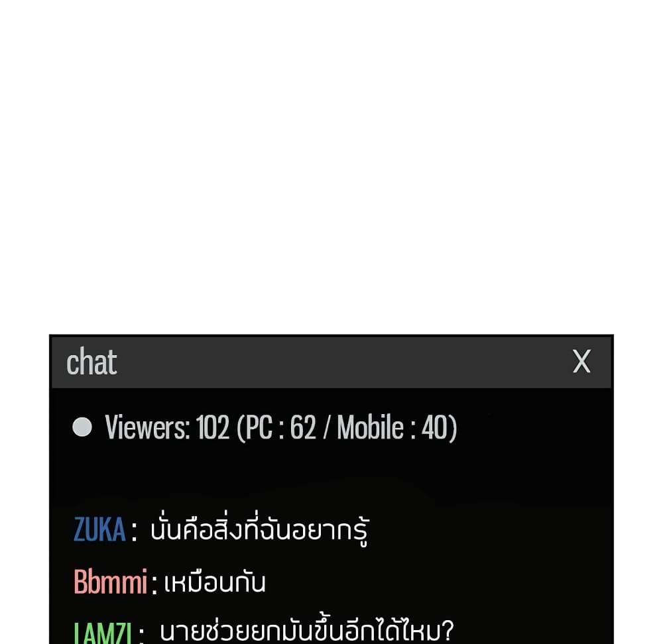Viewport: 663px width, 644px height.
Task: Click the 'chat' header title
Action: click(91, 361)
